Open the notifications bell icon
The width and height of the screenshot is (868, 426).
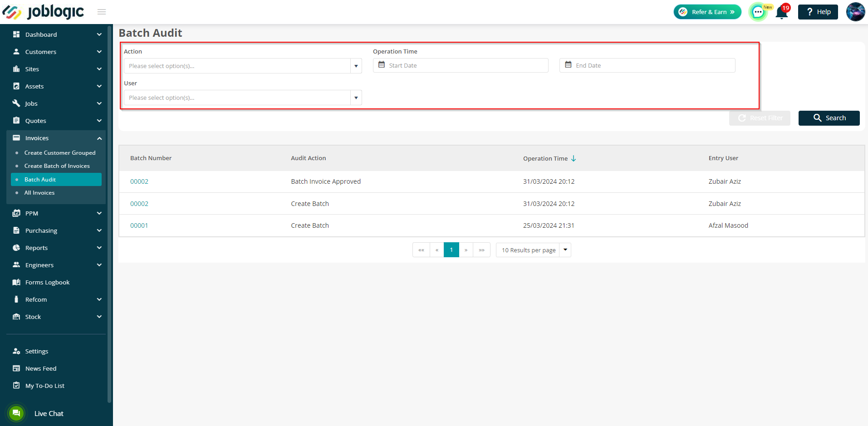tap(781, 12)
